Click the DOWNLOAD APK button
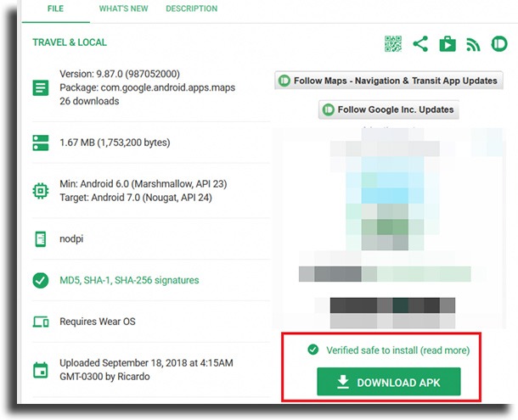The image size is (518, 420). tap(389, 382)
